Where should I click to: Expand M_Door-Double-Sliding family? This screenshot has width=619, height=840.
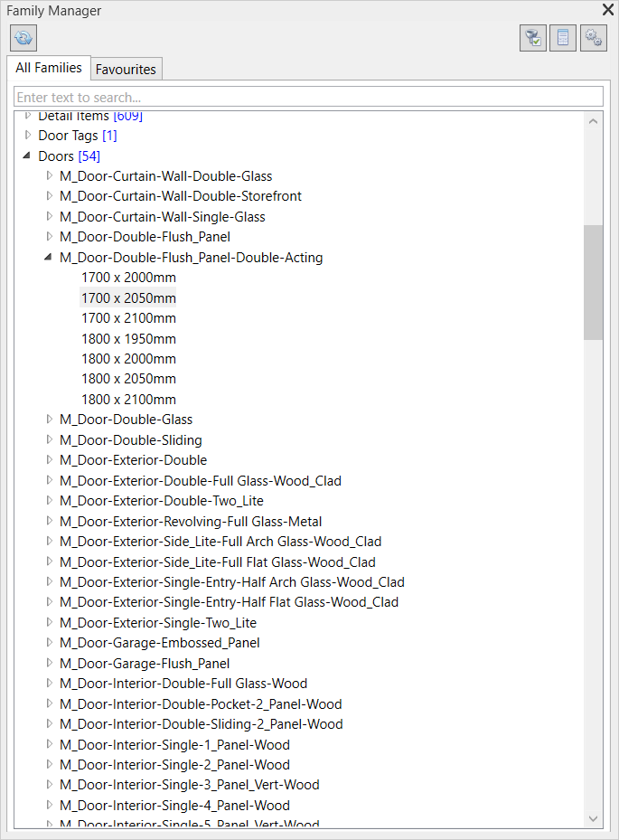point(50,439)
